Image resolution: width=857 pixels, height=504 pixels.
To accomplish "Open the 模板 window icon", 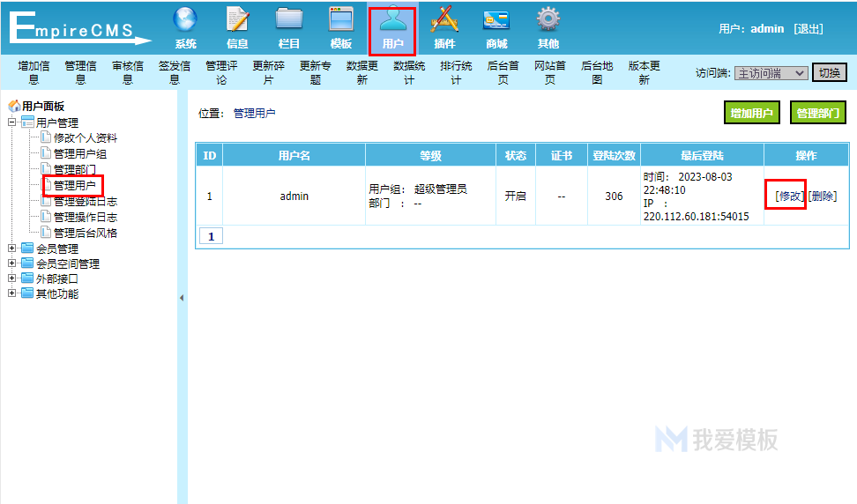I will click(x=341, y=19).
